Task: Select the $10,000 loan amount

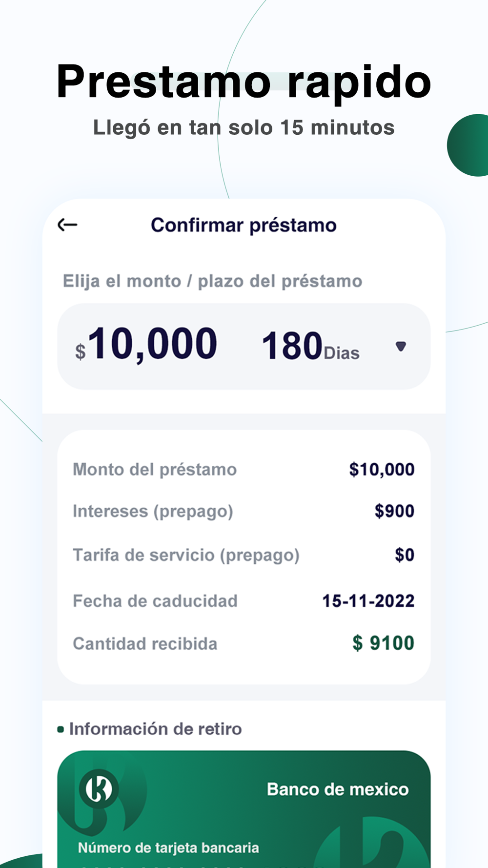Action: 146,345
